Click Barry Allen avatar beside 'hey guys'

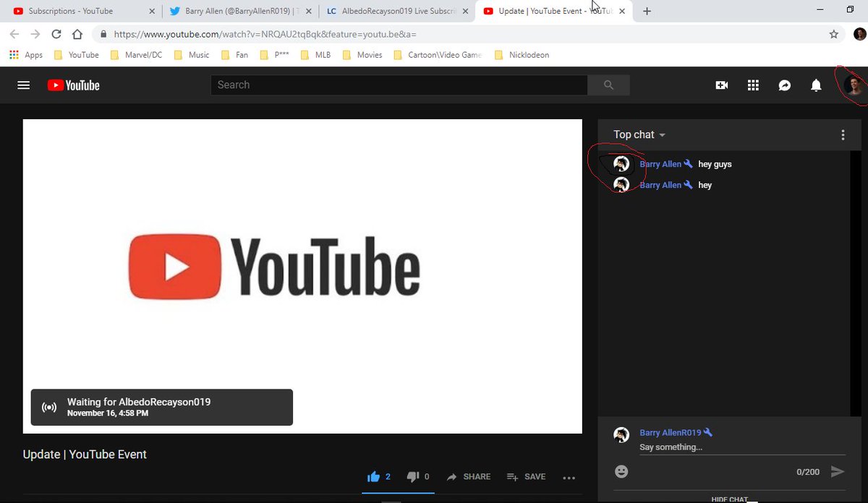click(x=621, y=164)
